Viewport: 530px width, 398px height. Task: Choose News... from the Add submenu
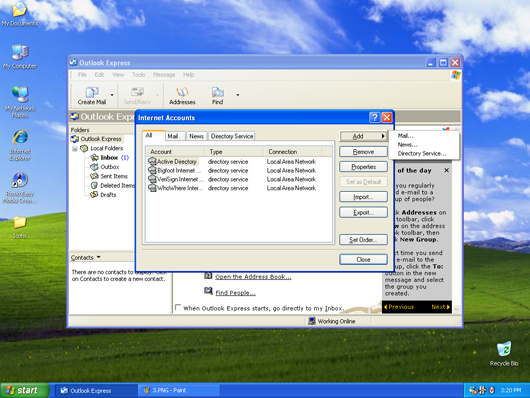pyautogui.click(x=407, y=145)
